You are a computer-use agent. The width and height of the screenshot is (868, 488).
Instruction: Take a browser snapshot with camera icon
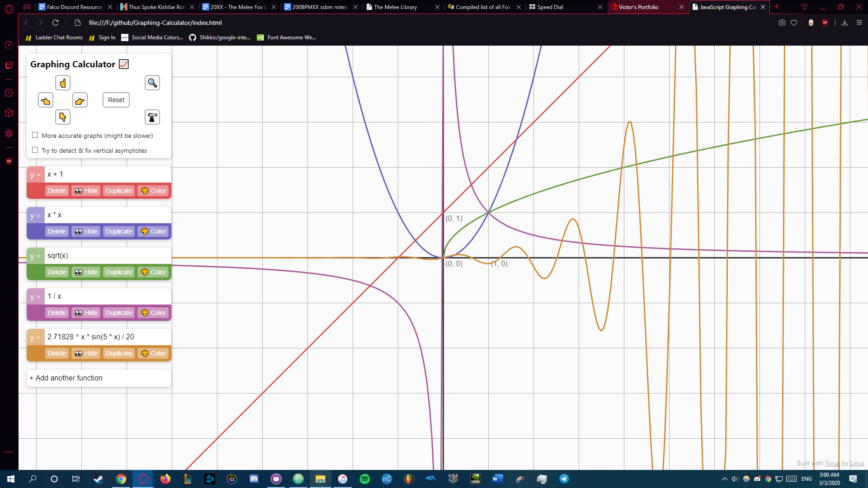click(x=782, y=23)
